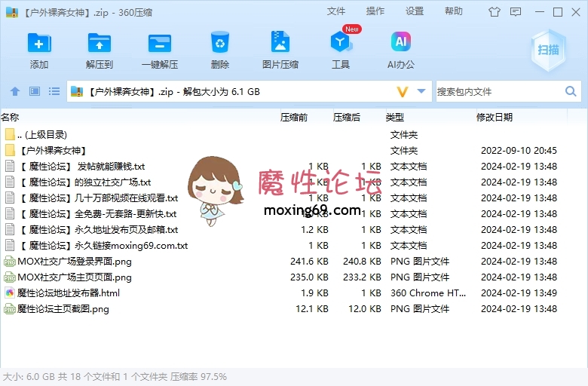588x386 pixels.
Task: Click the 搜索包内文件 search field
Action: (498, 91)
